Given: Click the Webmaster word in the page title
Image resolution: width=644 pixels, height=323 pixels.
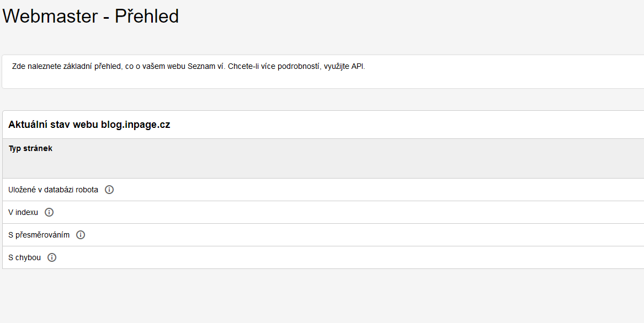Looking at the screenshot, I should point(50,17).
